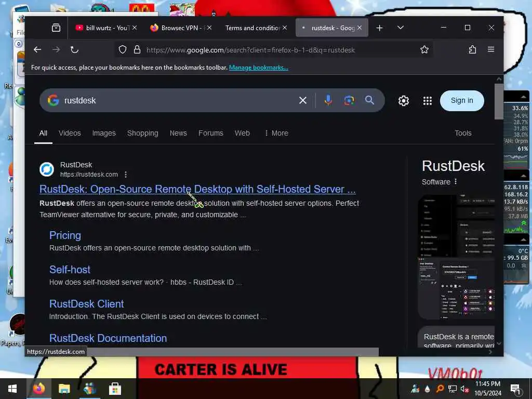Open the Firefox hamburger application menu
The width and height of the screenshot is (532, 399).
[490, 49]
